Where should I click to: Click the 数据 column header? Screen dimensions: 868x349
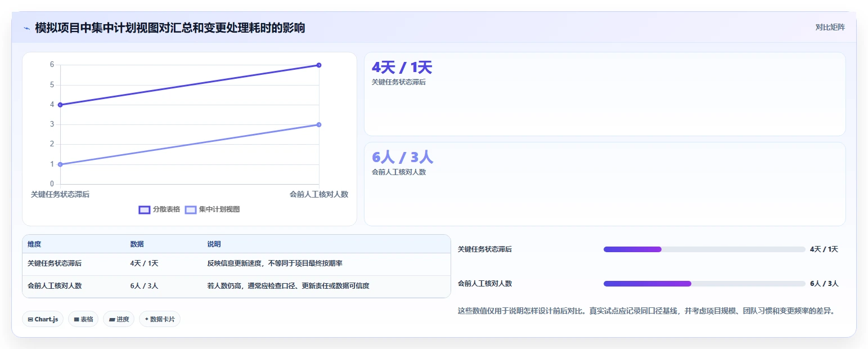pyautogui.click(x=137, y=244)
